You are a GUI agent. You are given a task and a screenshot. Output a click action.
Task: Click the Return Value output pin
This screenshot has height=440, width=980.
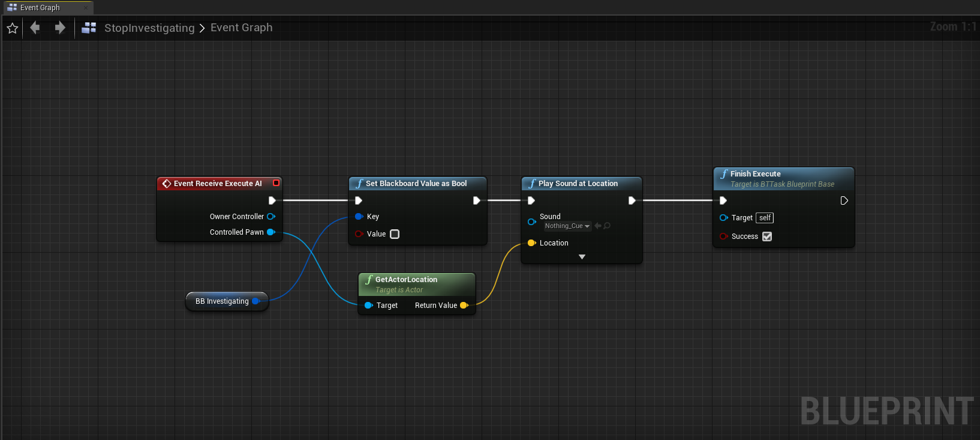click(x=464, y=306)
